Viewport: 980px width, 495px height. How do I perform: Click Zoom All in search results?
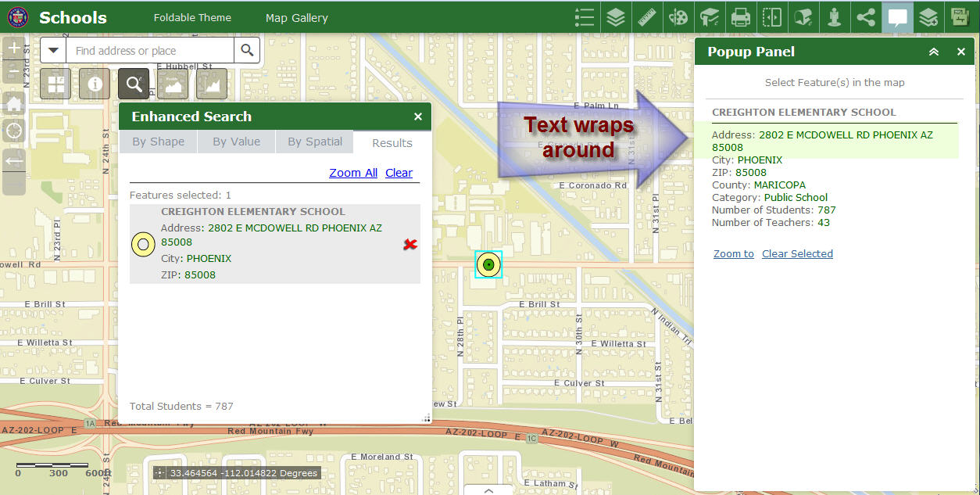click(x=353, y=173)
